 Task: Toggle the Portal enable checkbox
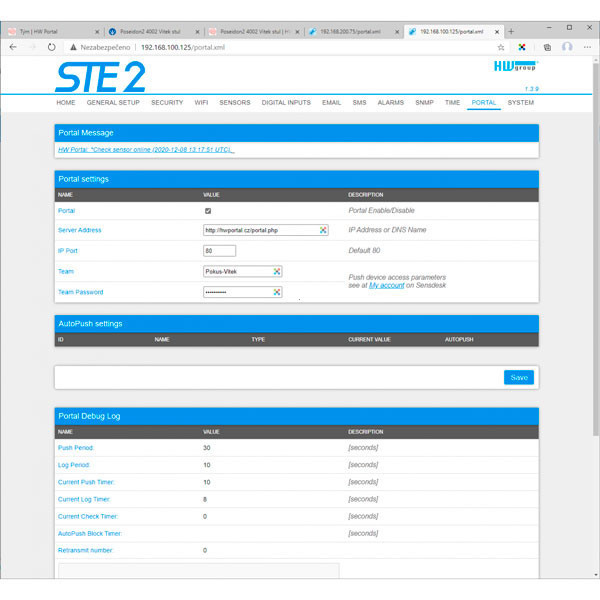coord(207,211)
